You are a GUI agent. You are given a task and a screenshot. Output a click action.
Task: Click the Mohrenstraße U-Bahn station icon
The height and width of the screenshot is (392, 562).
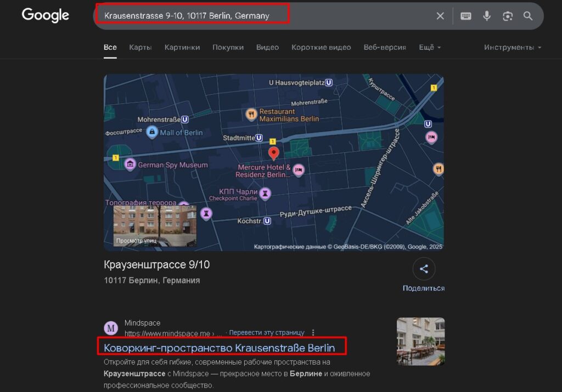[184, 120]
